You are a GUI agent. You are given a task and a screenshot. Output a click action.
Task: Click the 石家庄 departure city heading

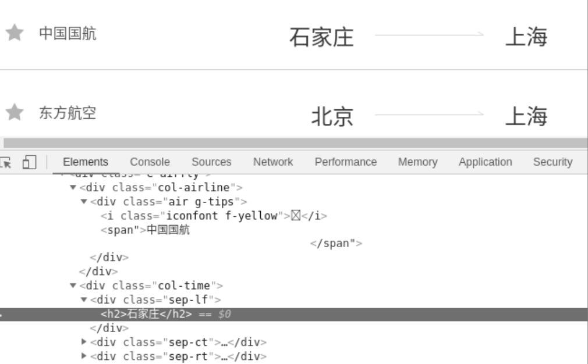321,38
